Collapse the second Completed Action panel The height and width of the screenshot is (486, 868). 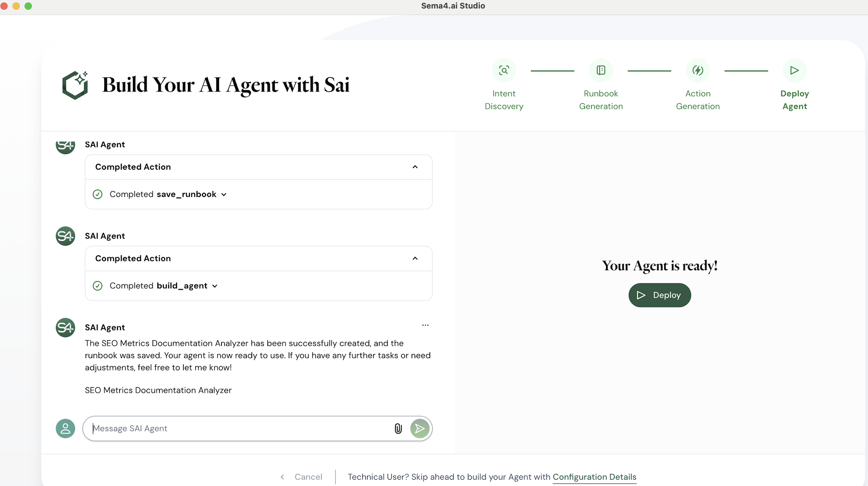(415, 258)
